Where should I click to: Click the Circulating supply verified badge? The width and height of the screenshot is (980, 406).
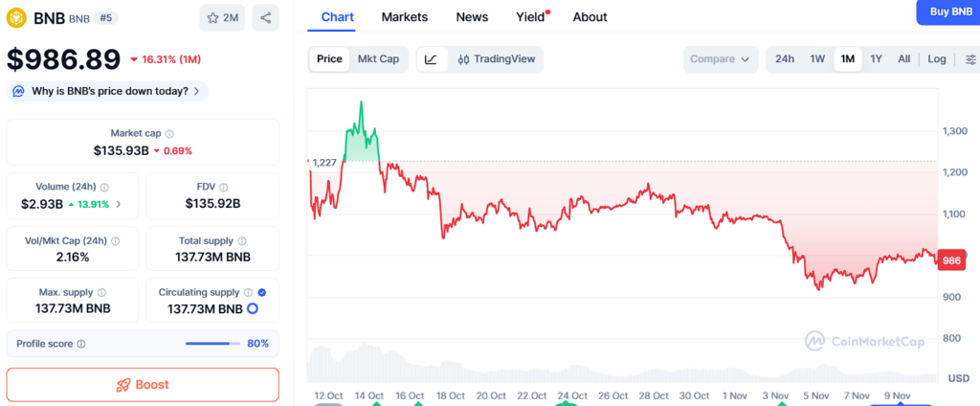click(x=262, y=292)
